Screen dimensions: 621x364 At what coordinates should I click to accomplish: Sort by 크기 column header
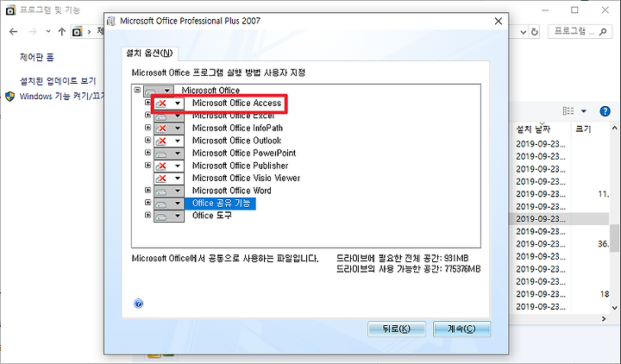point(583,129)
